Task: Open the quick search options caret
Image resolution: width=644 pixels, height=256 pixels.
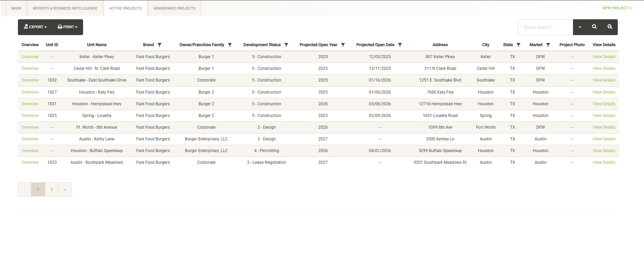Action: pyautogui.click(x=580, y=27)
